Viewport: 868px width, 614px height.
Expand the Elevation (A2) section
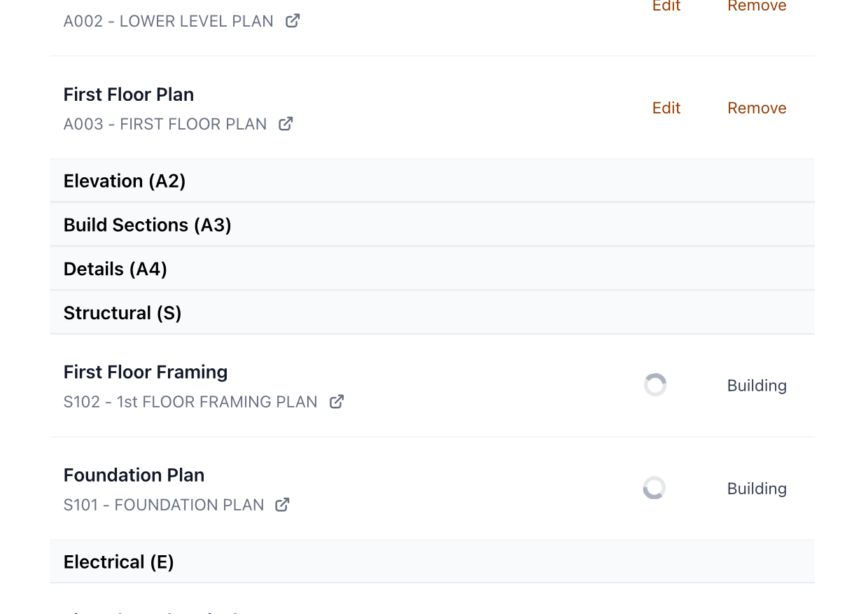(125, 181)
